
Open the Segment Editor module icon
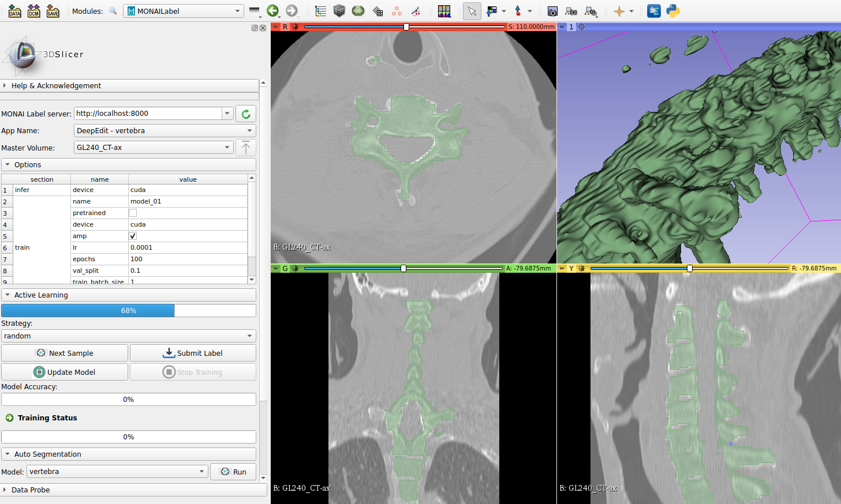click(x=416, y=11)
